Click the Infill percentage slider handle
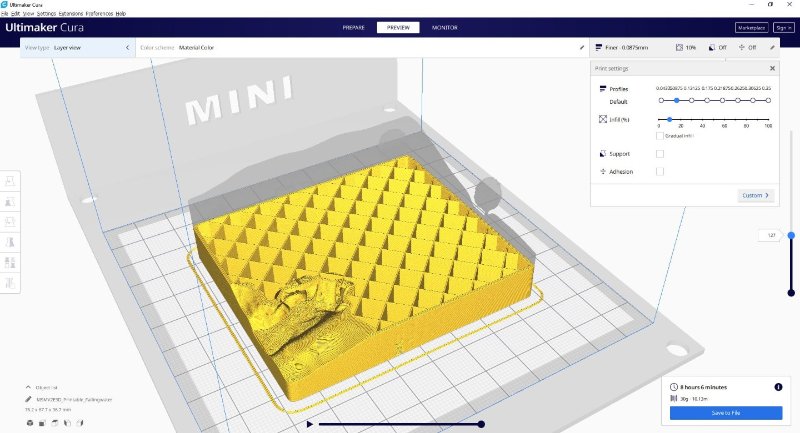Viewport: 800px width, 433px height. pos(669,119)
